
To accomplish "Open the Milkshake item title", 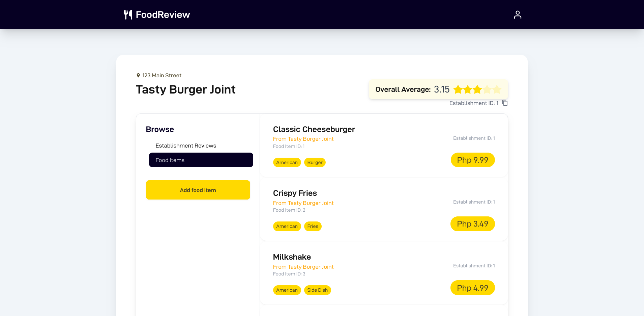I will pyautogui.click(x=292, y=257).
